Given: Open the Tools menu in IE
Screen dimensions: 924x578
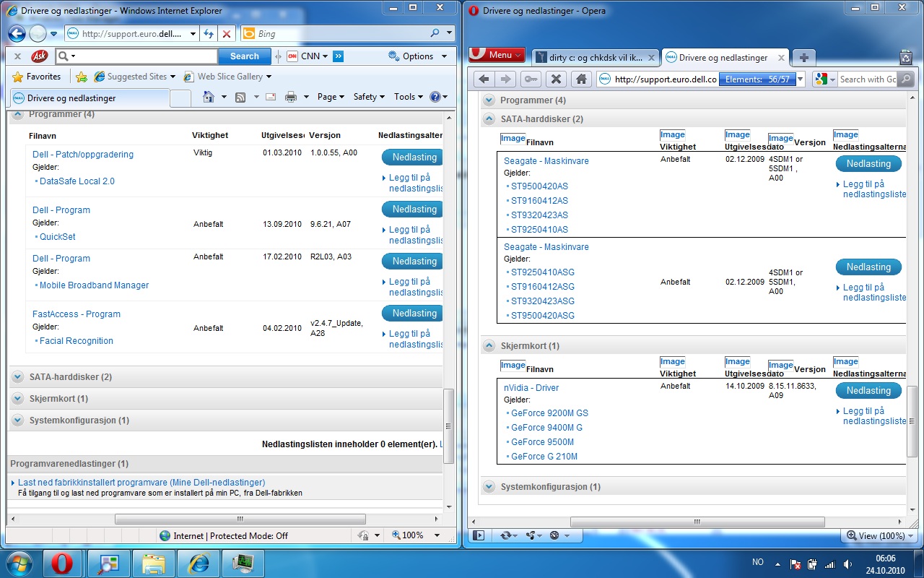Looking at the screenshot, I should (x=409, y=97).
